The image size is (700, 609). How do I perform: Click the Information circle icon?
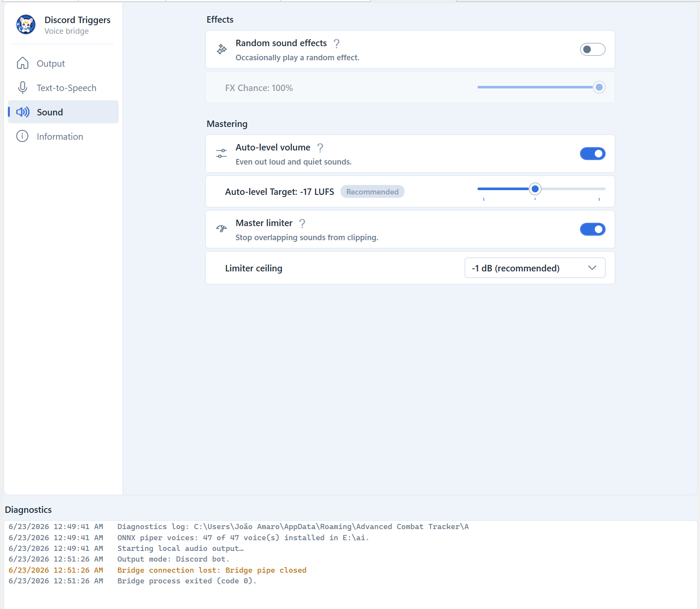pyautogui.click(x=22, y=136)
